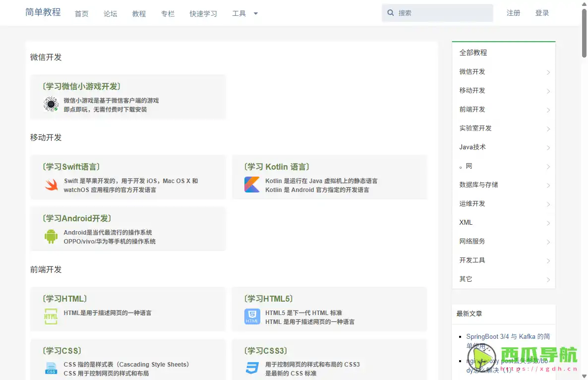Click the Kotlin logo icon
This screenshot has height=380, width=588.
[252, 185]
